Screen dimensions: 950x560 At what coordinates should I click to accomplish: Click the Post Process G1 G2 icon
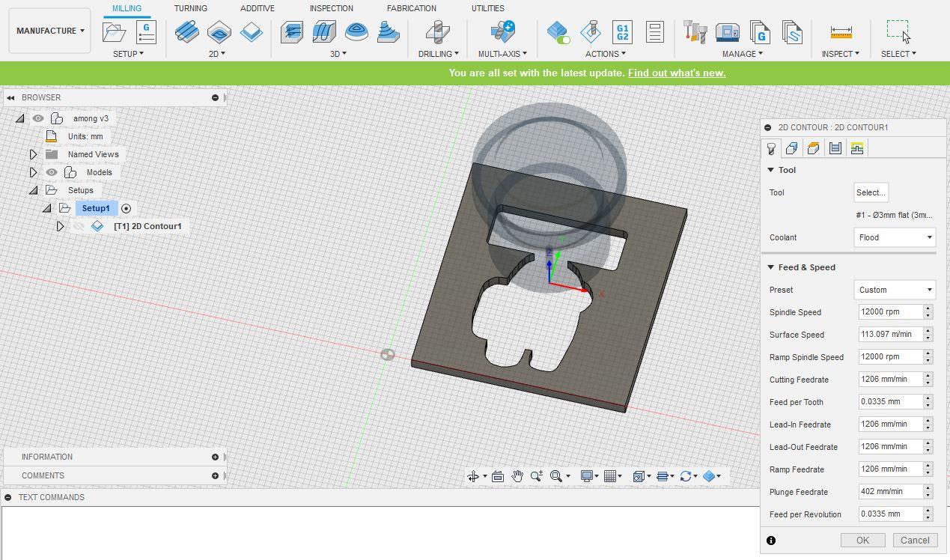(x=622, y=32)
